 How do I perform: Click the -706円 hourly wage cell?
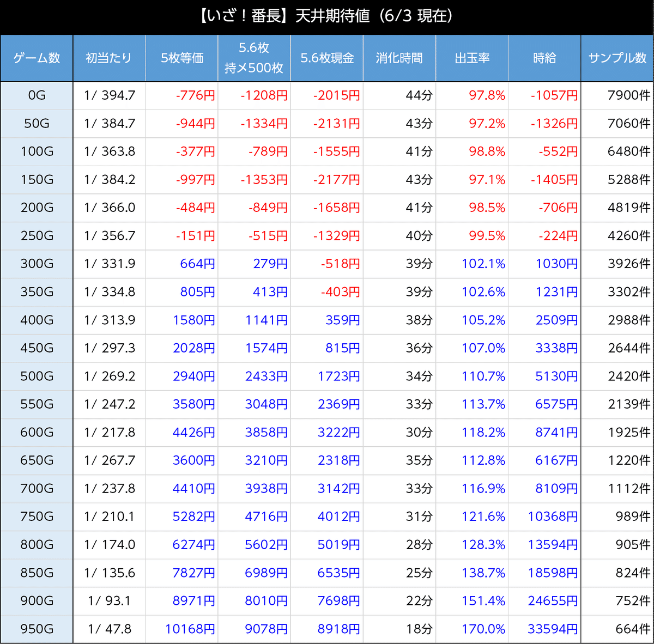coord(544,208)
